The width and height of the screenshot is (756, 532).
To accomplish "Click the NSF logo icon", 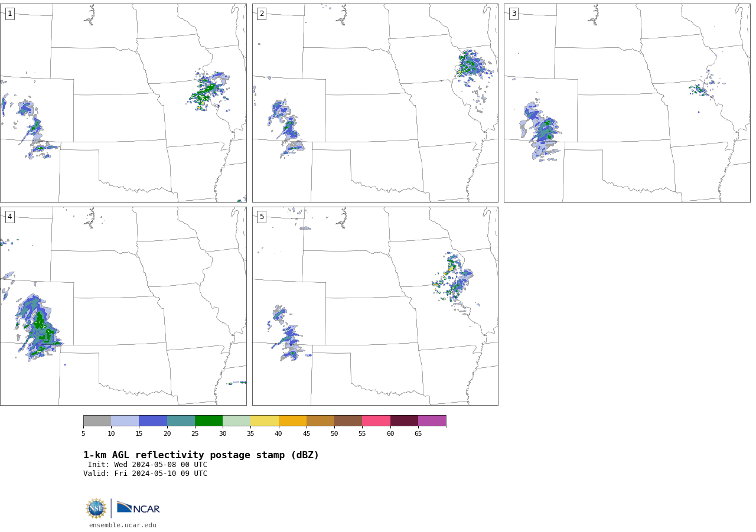I will [x=96, y=508].
